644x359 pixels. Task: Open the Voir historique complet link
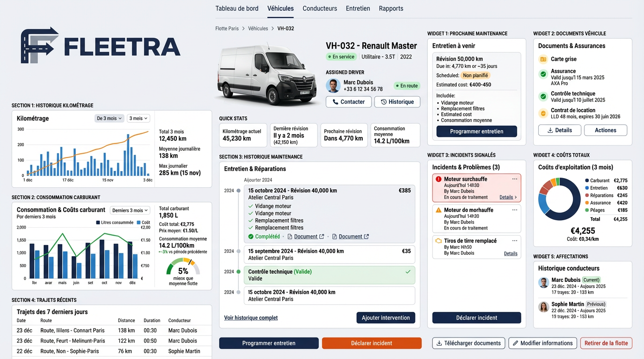click(251, 318)
